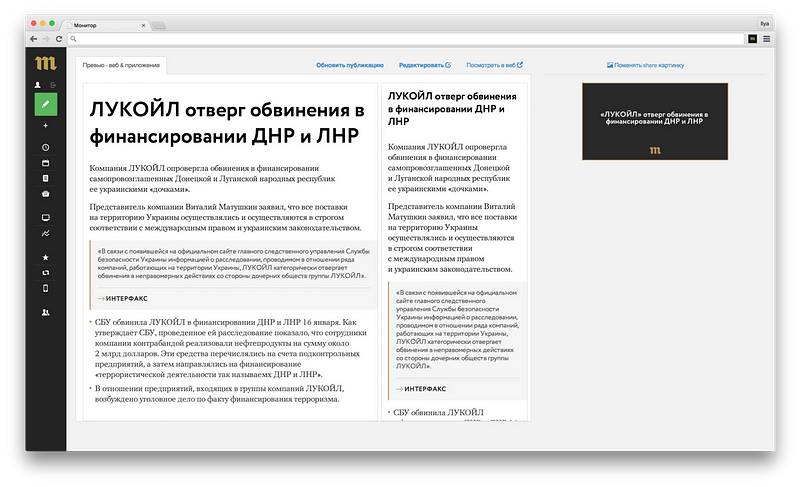Reload the page with the refresh icon
This screenshot has height=487, width=800.
pyautogui.click(x=59, y=39)
